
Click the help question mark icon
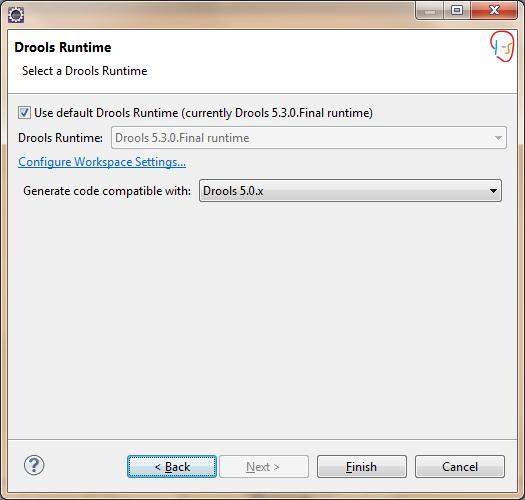click(34, 465)
